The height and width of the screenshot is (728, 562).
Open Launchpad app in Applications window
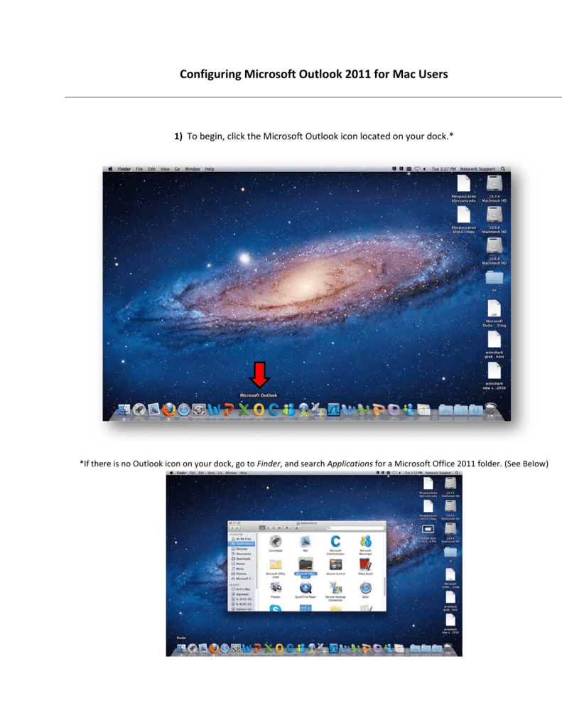[276, 543]
